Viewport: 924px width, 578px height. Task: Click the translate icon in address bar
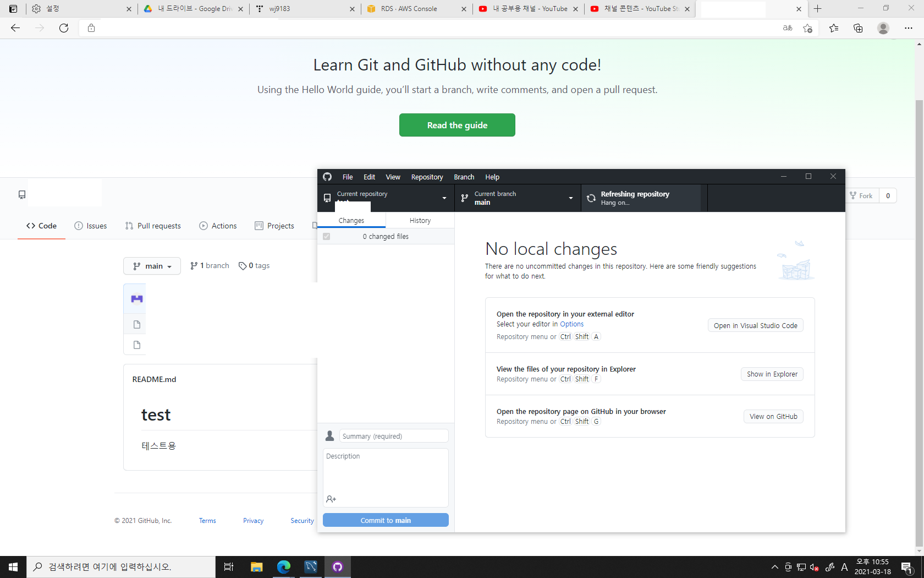[x=788, y=28]
